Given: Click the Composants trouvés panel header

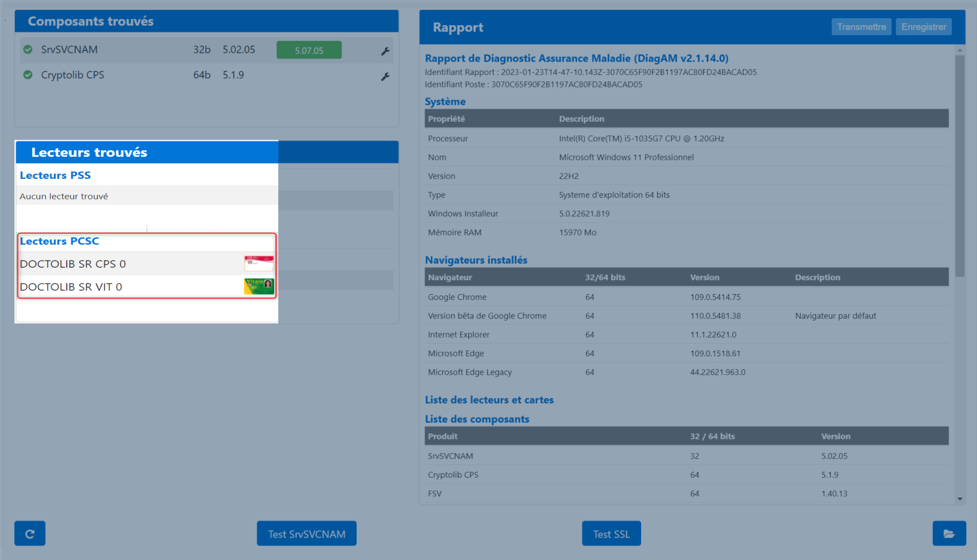Looking at the screenshot, I should (206, 21).
